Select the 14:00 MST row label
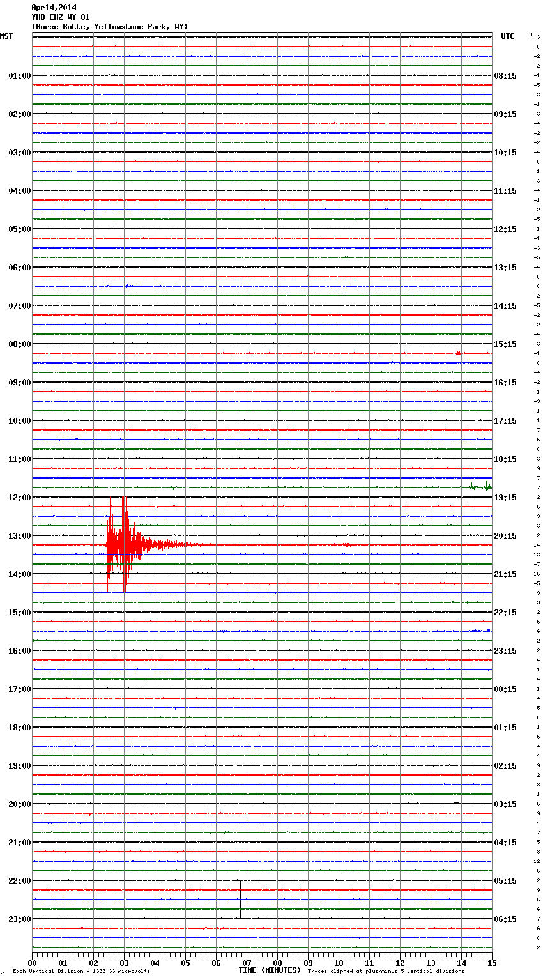The height and width of the screenshot is (980, 543). [20, 574]
